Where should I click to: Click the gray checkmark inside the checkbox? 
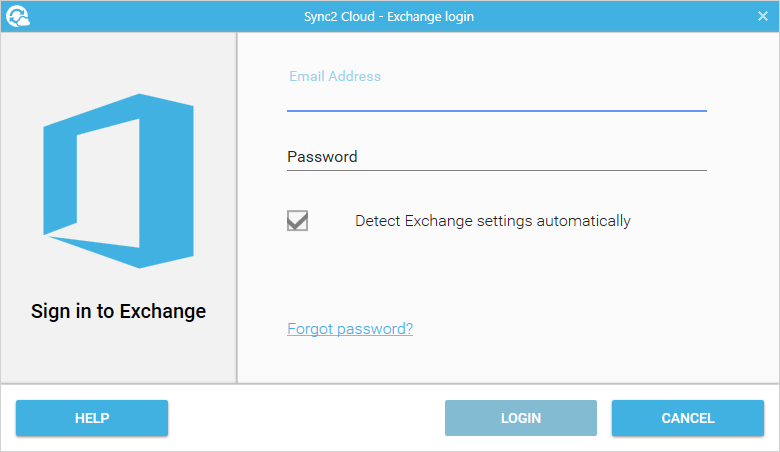point(297,221)
